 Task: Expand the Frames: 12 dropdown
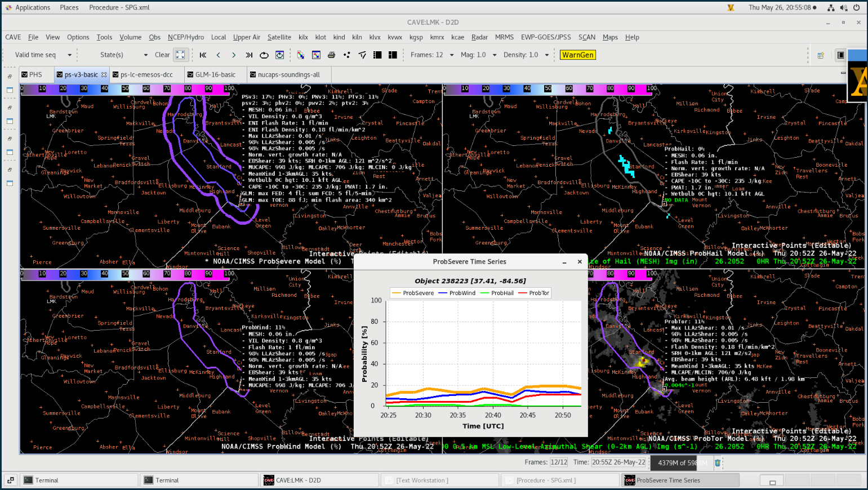pyautogui.click(x=431, y=55)
